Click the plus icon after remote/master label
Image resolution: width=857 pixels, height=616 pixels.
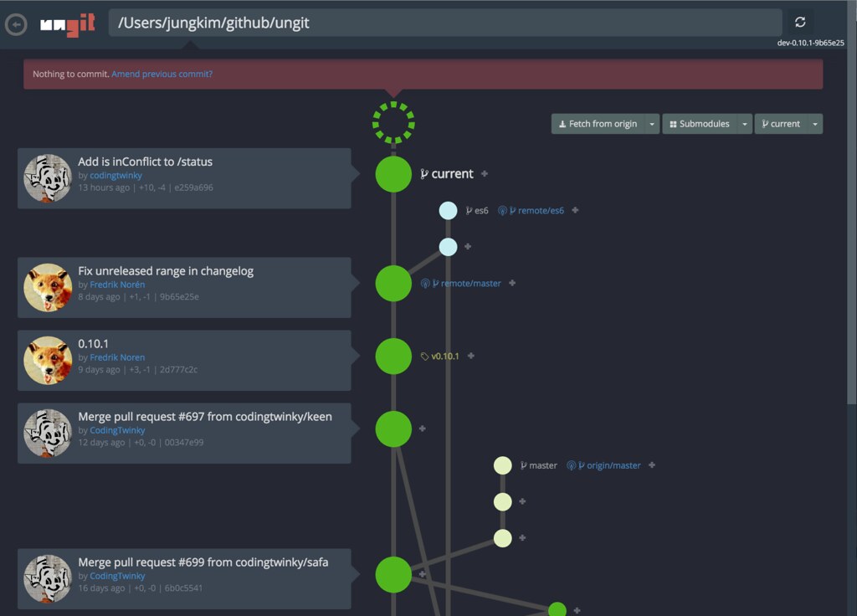(x=512, y=283)
